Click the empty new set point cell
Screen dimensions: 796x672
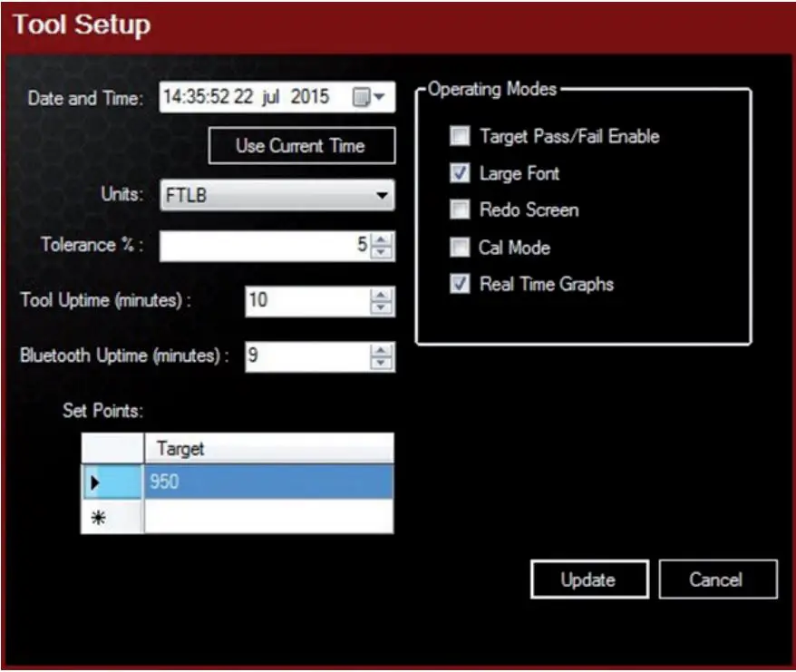tap(269, 517)
